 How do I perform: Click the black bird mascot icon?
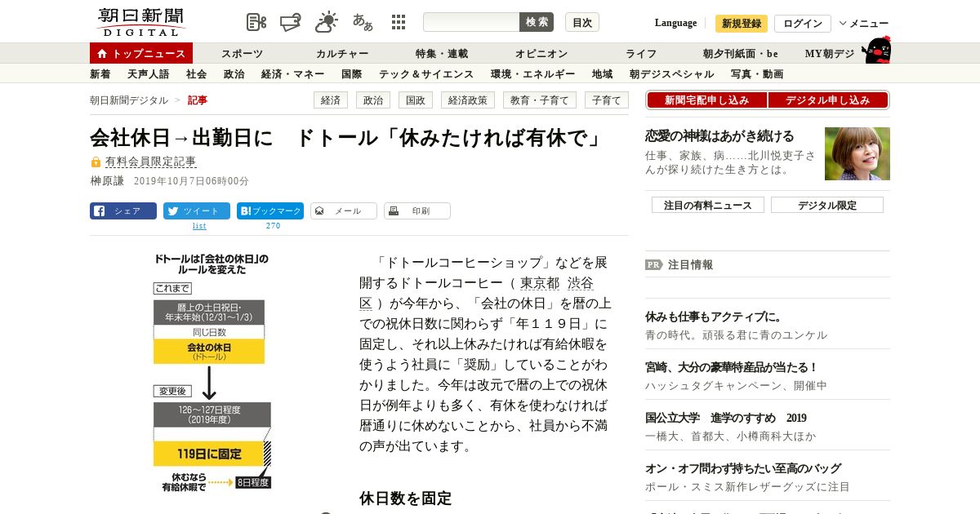[x=876, y=51]
